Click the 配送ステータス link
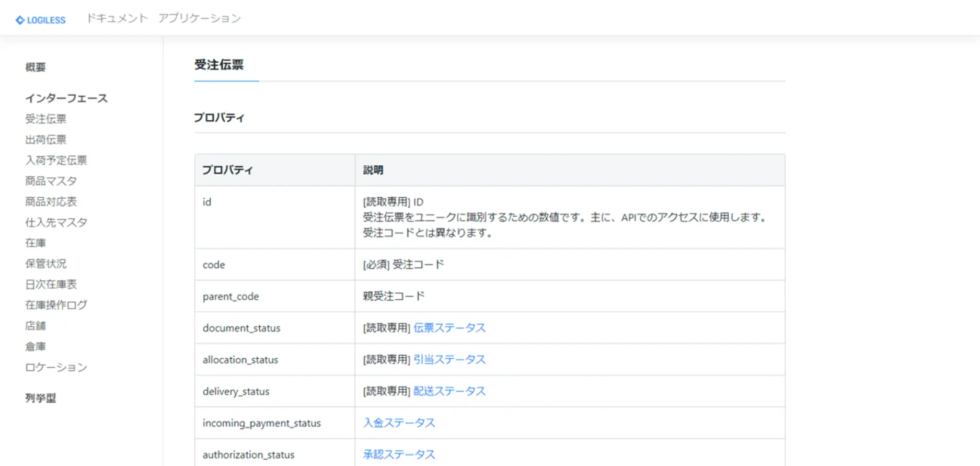 click(449, 391)
